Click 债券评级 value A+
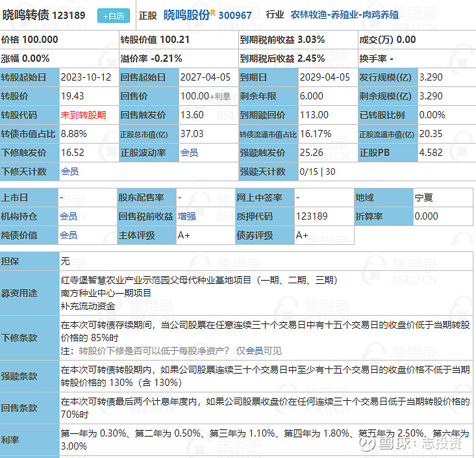 (x=302, y=235)
